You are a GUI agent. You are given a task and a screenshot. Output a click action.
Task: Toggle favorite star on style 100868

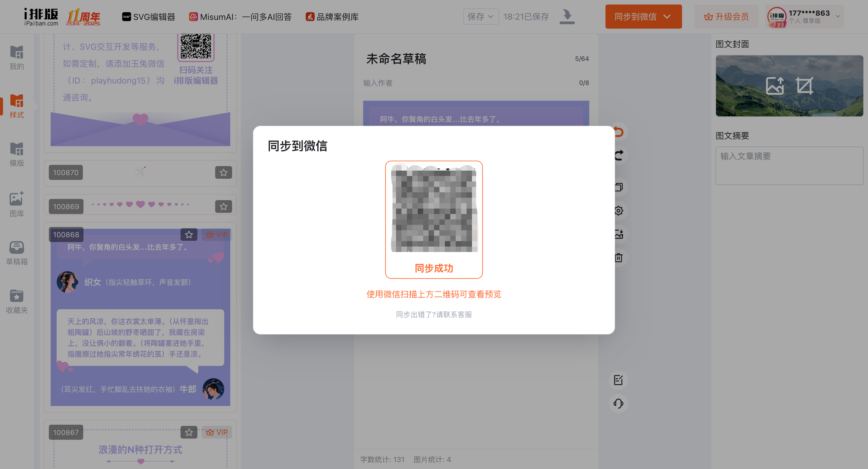pos(189,234)
